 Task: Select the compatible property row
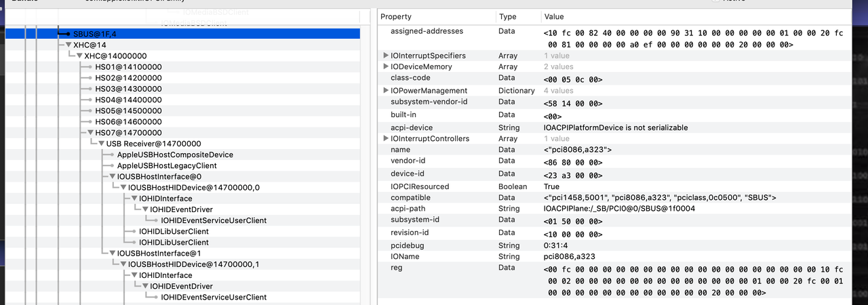(x=614, y=198)
